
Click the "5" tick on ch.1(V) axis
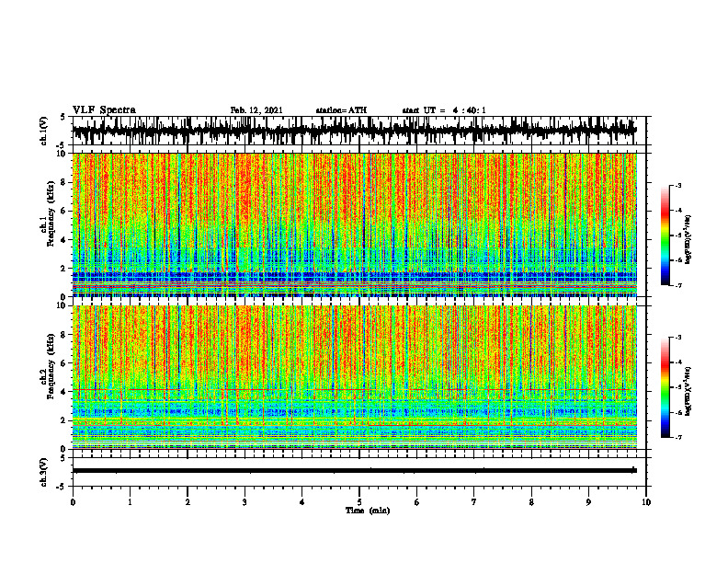(63, 118)
